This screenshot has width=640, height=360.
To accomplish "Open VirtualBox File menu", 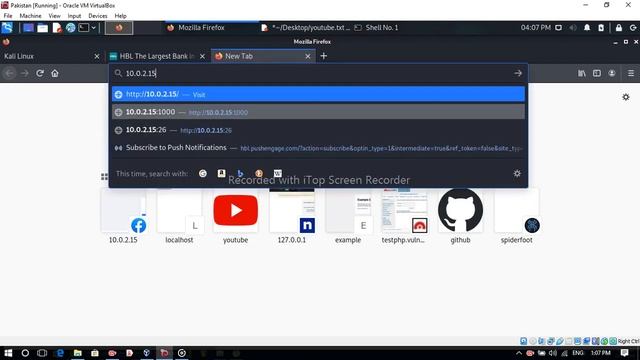I will [8, 16].
